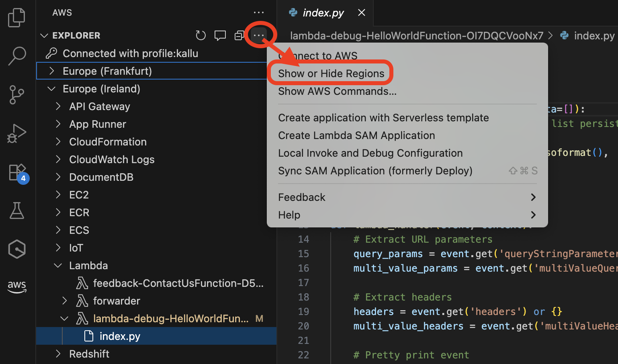
Task: Close the index.py editor tab
Action: 362,12
